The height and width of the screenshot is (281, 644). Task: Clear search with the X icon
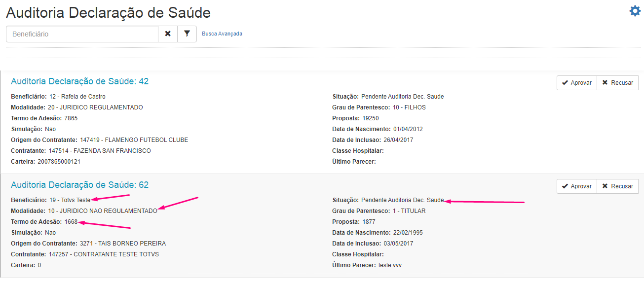pos(168,34)
